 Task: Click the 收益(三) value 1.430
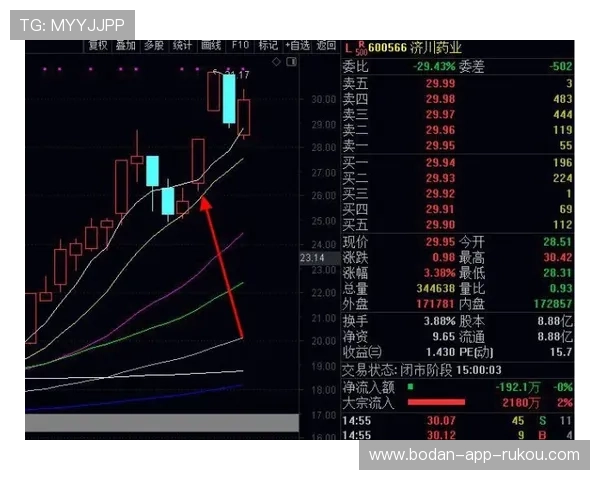pos(440,352)
